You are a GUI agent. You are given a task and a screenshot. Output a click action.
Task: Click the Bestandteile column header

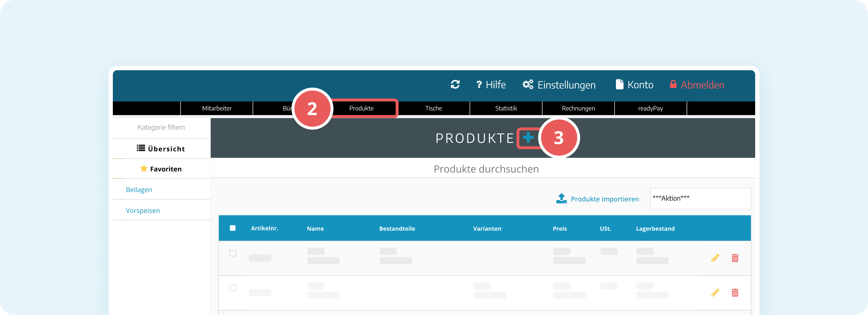pos(397,228)
